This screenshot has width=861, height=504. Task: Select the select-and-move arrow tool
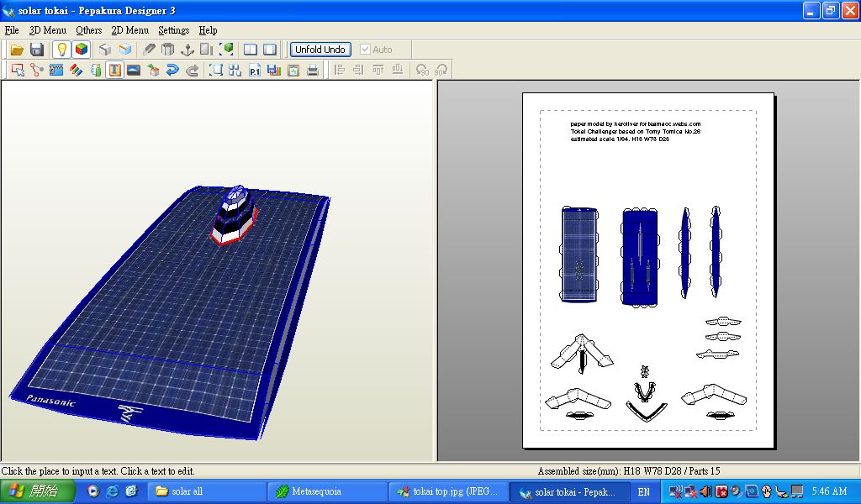[17, 71]
